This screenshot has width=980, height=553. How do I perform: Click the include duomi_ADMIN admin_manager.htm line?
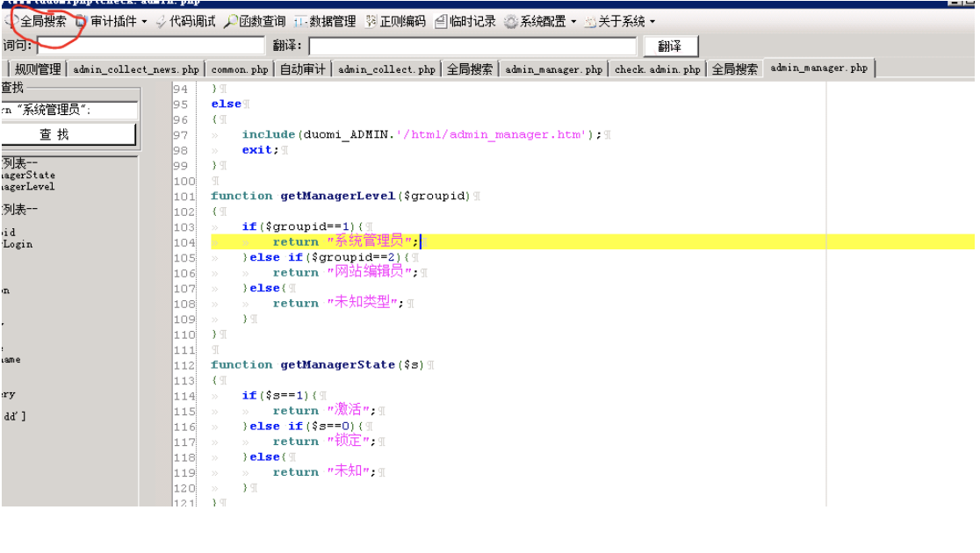coord(422,135)
